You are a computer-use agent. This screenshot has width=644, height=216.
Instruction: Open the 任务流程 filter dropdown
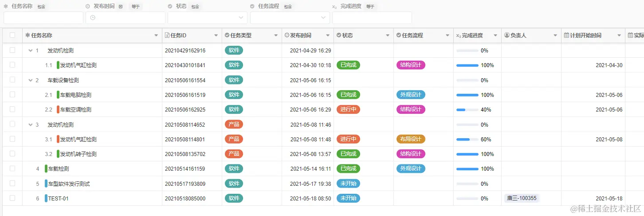[290, 18]
